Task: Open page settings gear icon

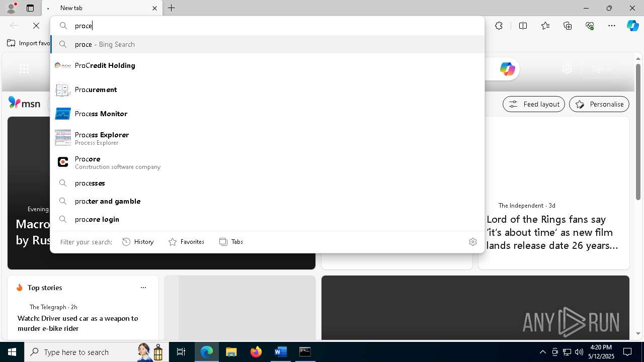Action: pos(567,69)
